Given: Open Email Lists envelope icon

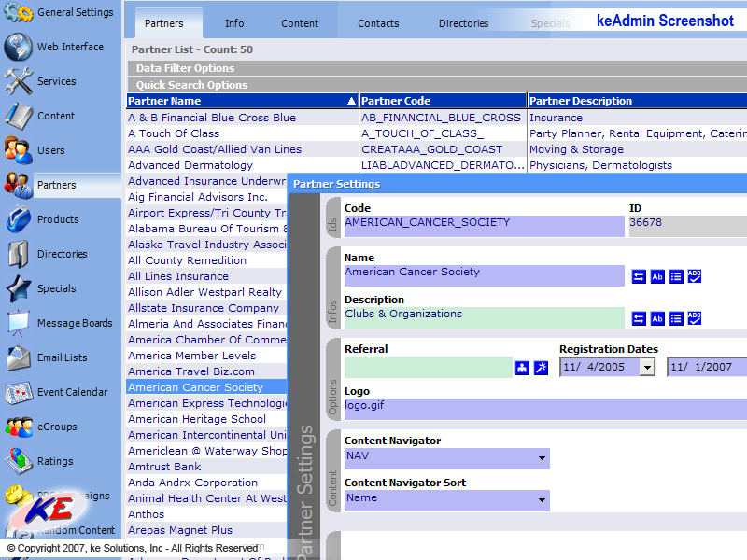Looking at the screenshot, I should 18,357.
